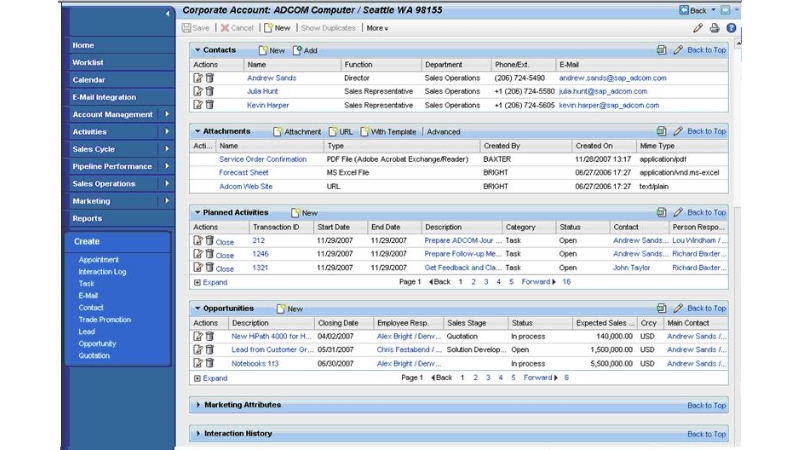Export Contacts table using the spreadsheet icon
Screen dimensions: 800x450
click(661, 50)
